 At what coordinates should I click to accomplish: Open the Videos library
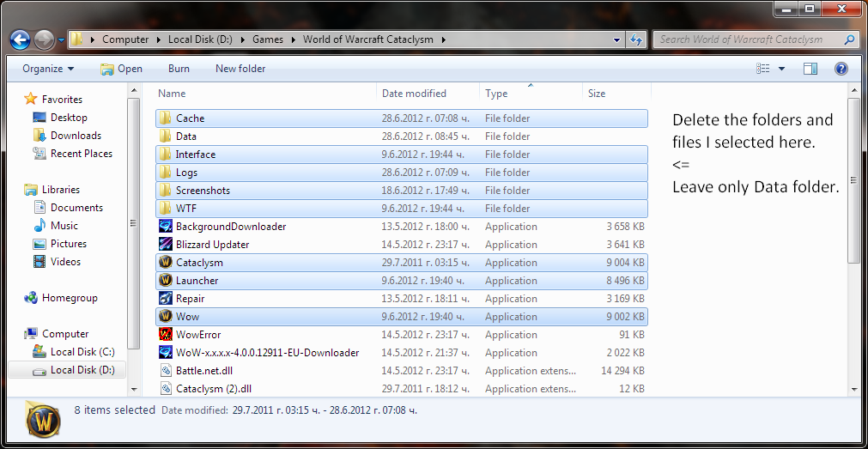tap(65, 262)
